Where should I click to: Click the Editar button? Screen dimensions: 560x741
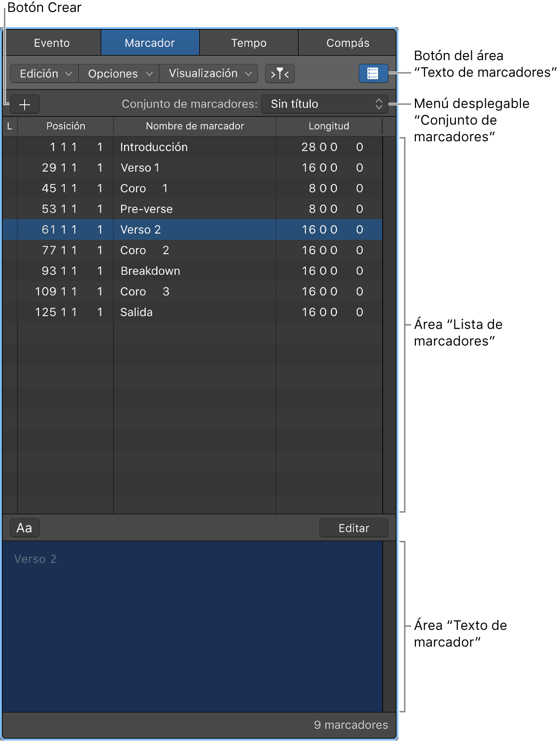354,527
